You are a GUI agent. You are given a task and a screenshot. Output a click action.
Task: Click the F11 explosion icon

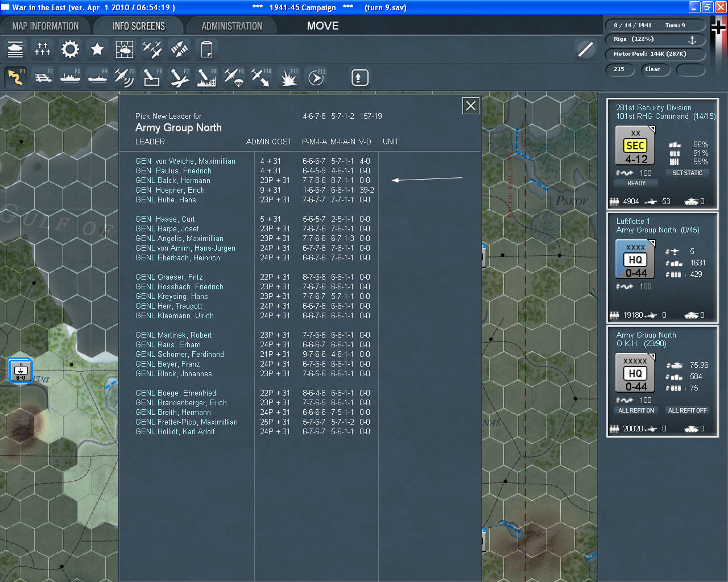tap(288, 77)
